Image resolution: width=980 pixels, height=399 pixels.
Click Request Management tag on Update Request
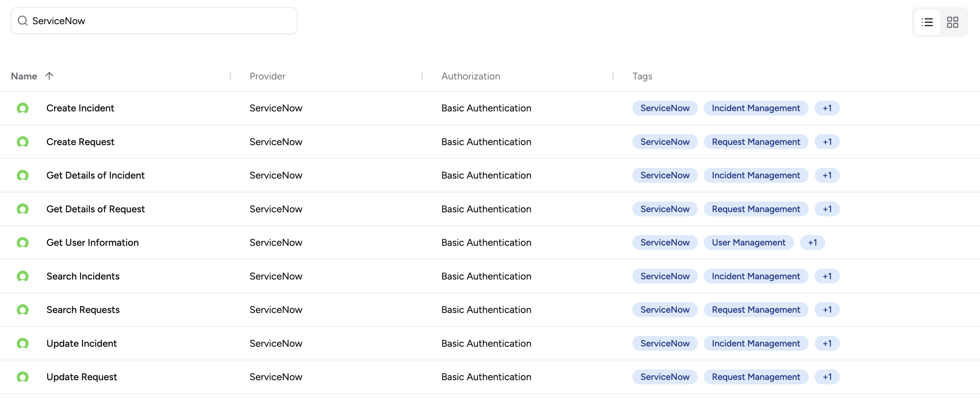click(x=755, y=377)
